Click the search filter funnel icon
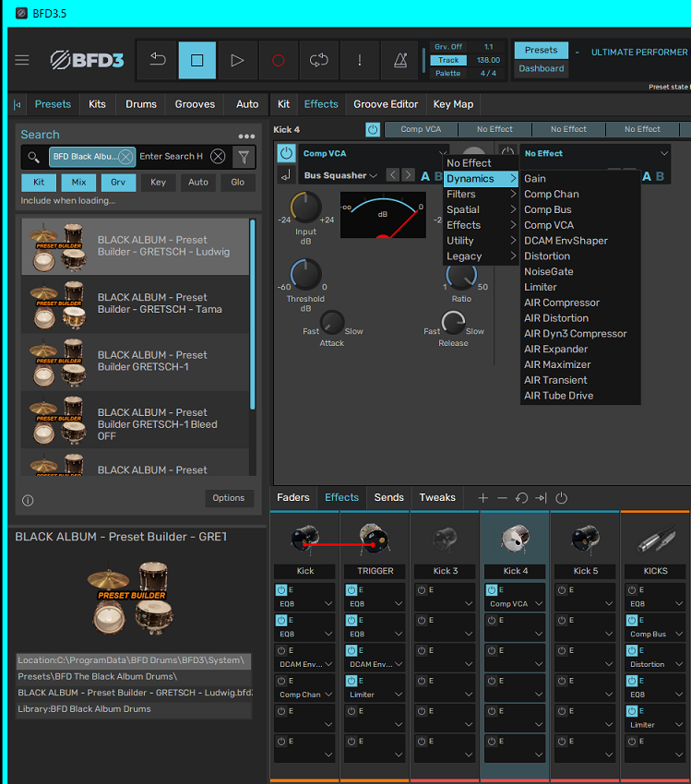 tap(243, 157)
